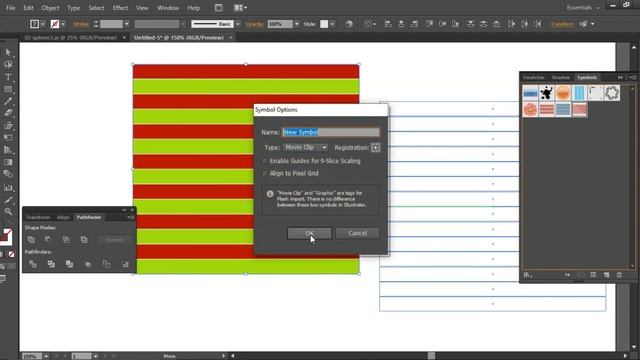Click the Minus Back pathfinder icon
This screenshot has height=360, width=640.
[125, 264]
